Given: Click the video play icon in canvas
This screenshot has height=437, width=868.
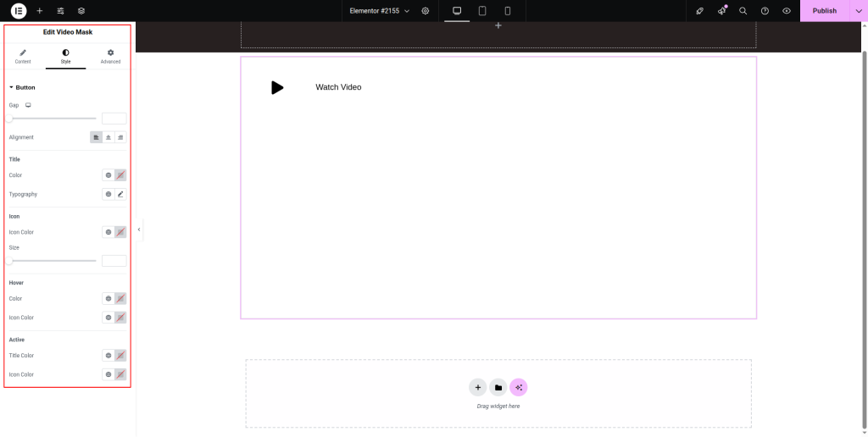Looking at the screenshot, I should pos(277,87).
